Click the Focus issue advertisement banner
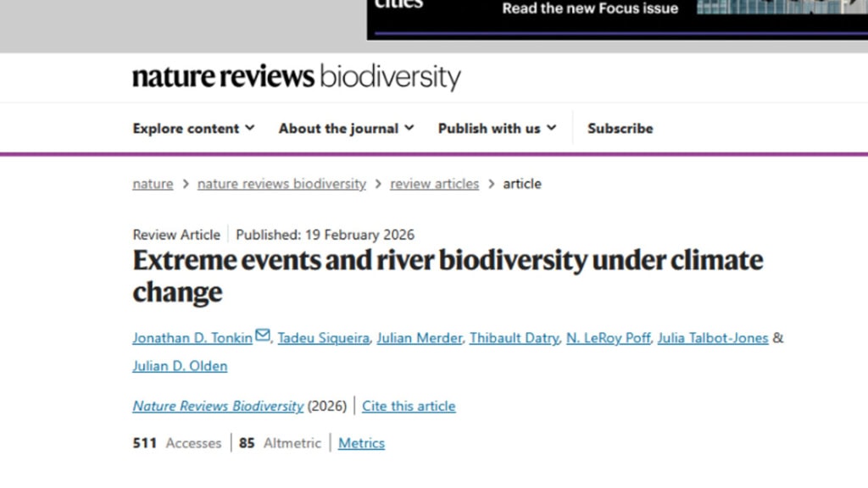The image size is (868, 488). [617, 17]
